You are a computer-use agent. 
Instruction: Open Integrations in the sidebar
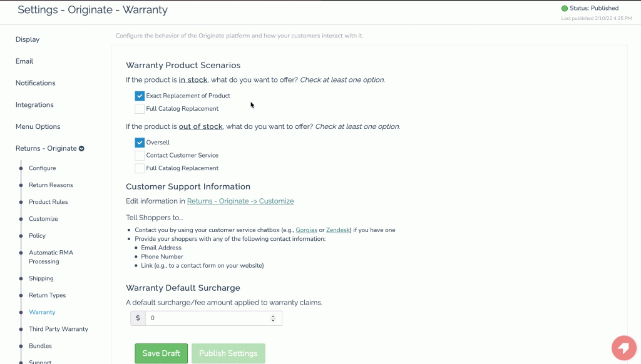[34, 105]
